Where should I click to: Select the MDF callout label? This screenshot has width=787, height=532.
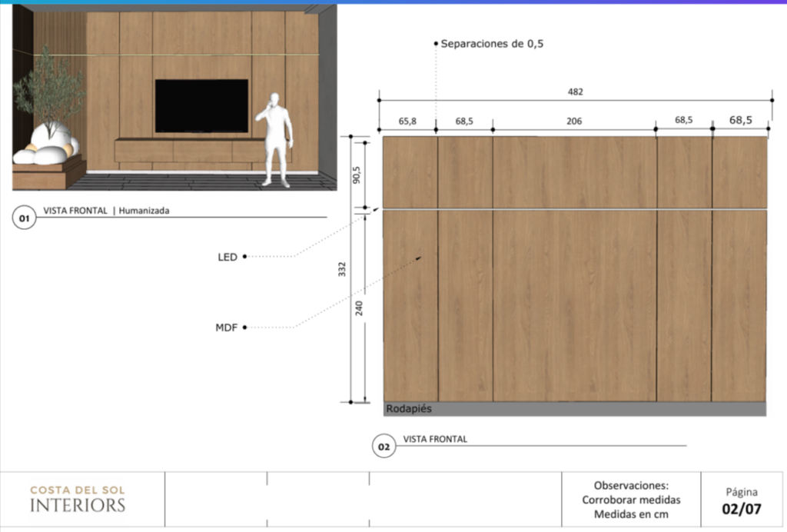coord(227,328)
